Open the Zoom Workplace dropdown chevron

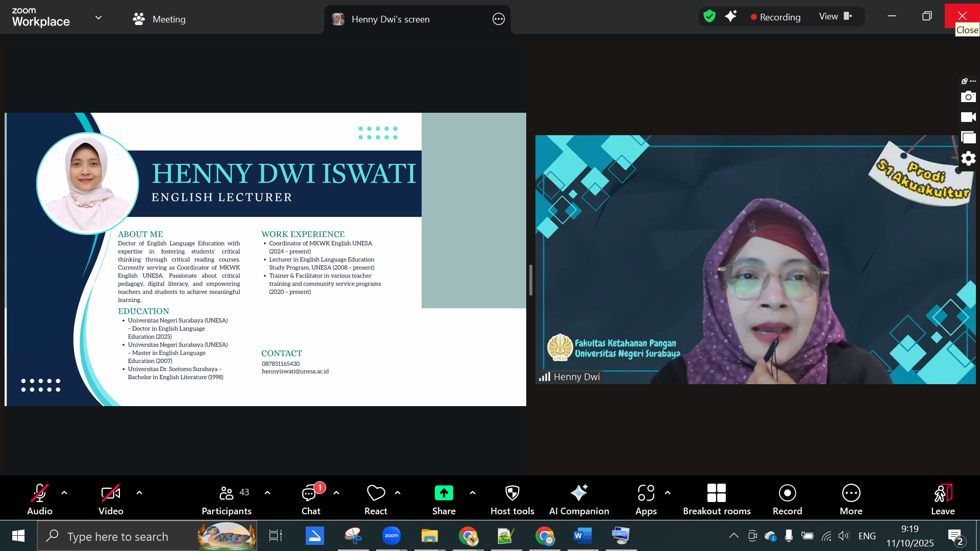(x=99, y=18)
